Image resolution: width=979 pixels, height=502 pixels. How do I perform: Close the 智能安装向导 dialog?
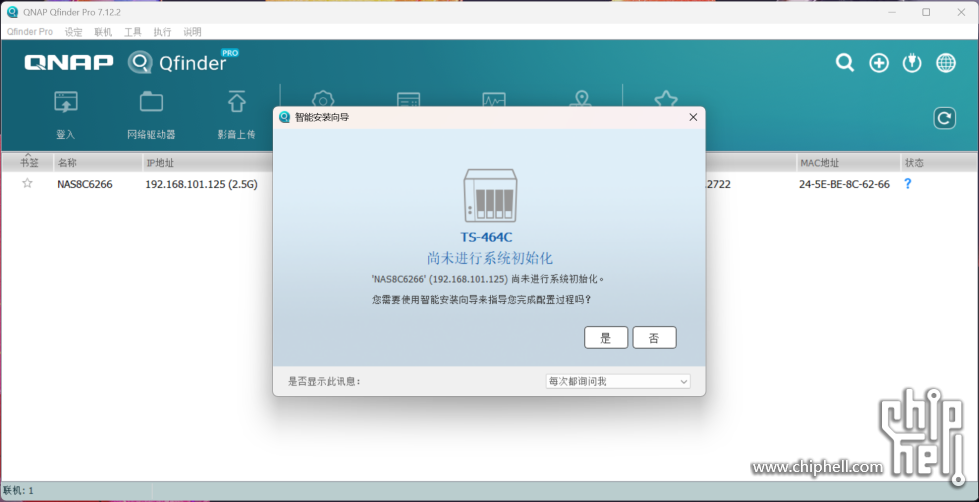[692, 117]
